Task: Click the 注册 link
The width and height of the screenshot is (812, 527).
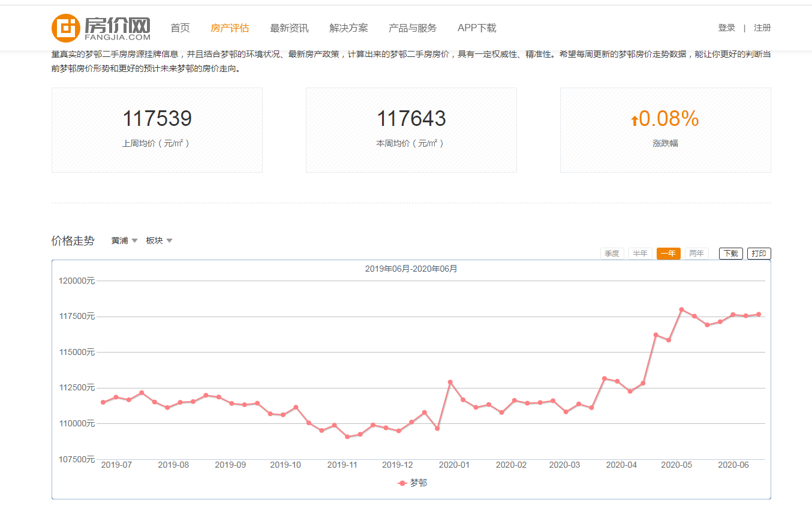Action: tap(762, 27)
